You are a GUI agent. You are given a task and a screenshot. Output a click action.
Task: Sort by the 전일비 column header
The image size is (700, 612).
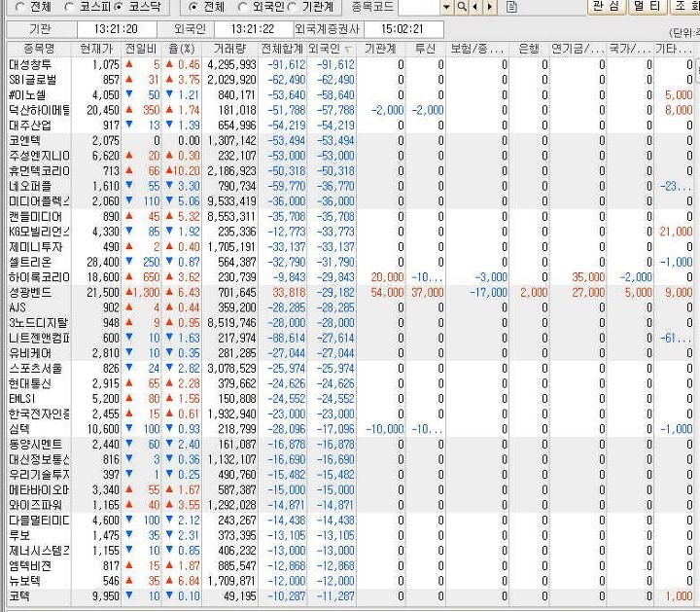[141, 49]
